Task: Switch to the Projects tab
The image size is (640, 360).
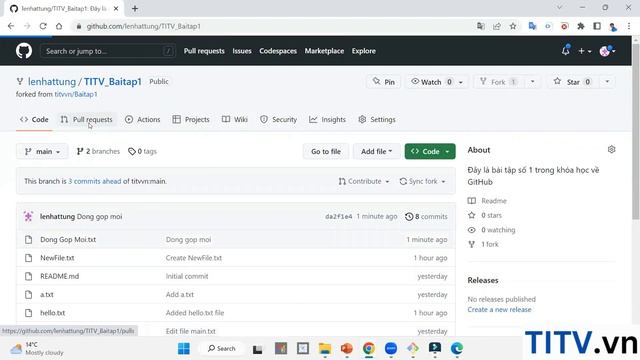Action: click(191, 120)
